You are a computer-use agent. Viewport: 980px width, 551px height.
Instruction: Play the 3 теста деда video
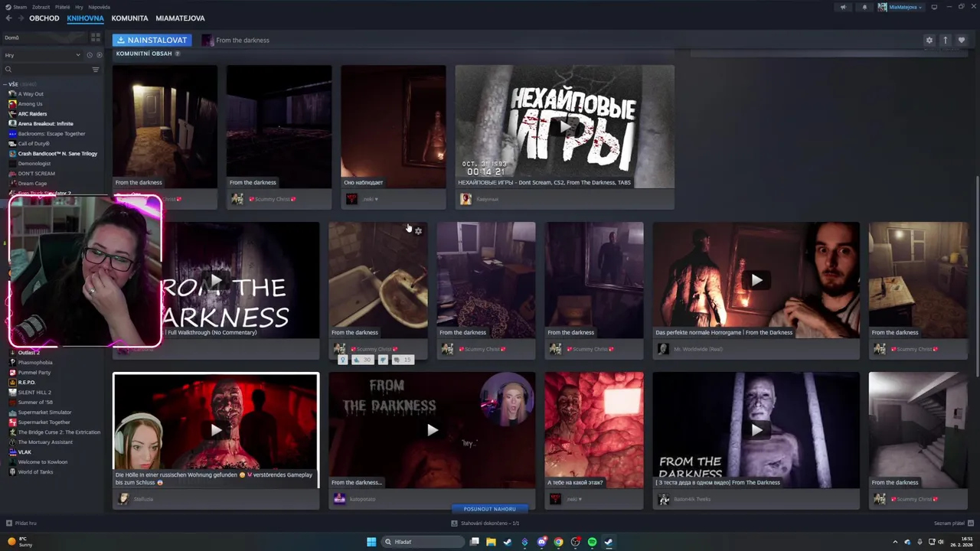click(x=756, y=430)
